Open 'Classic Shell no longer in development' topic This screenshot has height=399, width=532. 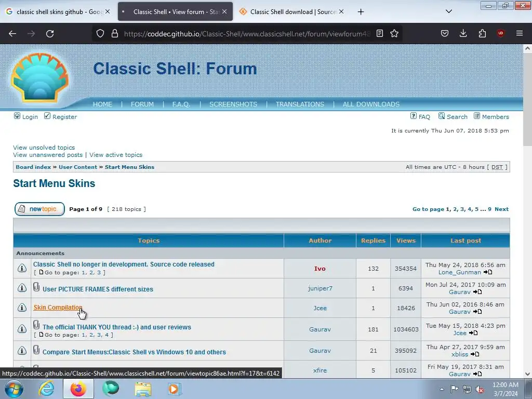click(x=124, y=264)
